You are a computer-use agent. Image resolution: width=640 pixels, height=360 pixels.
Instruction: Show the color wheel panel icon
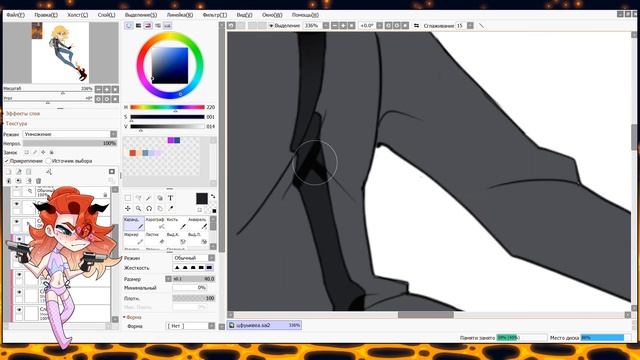129,26
